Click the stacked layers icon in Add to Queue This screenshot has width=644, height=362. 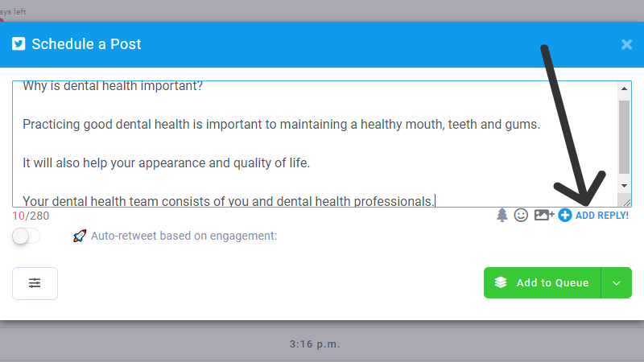pos(501,282)
